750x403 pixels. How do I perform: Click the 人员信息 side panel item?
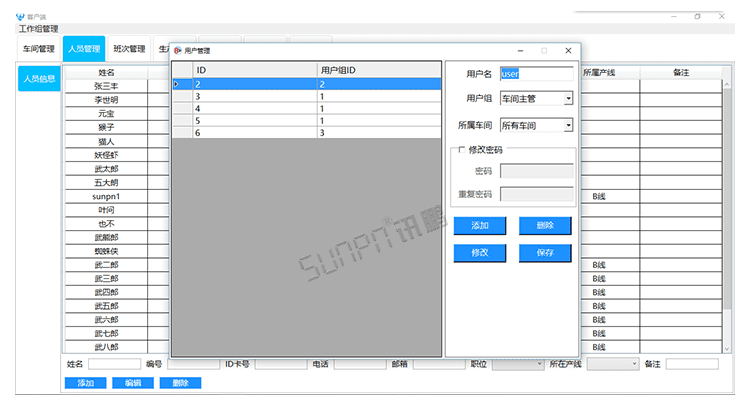(x=40, y=78)
